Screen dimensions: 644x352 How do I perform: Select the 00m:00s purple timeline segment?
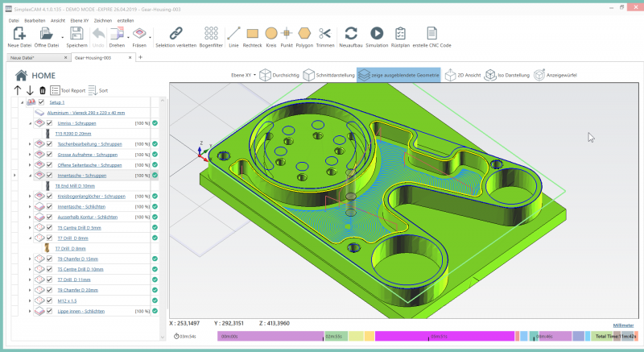tap(270, 337)
